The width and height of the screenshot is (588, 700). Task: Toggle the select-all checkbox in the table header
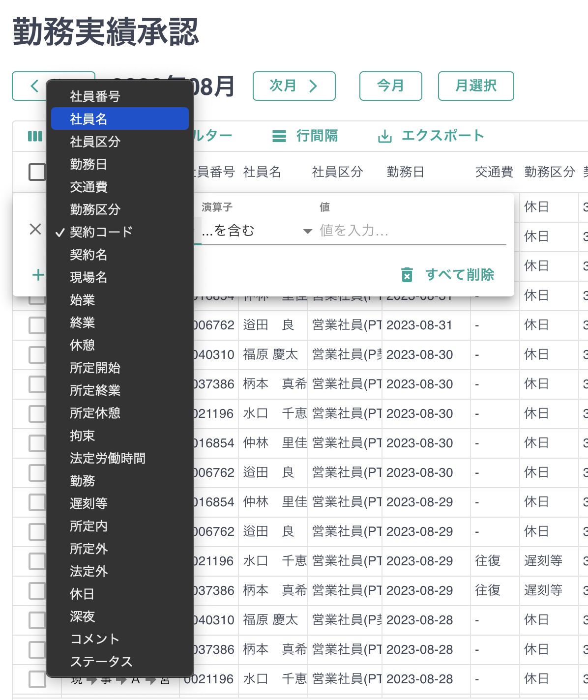pyautogui.click(x=37, y=172)
